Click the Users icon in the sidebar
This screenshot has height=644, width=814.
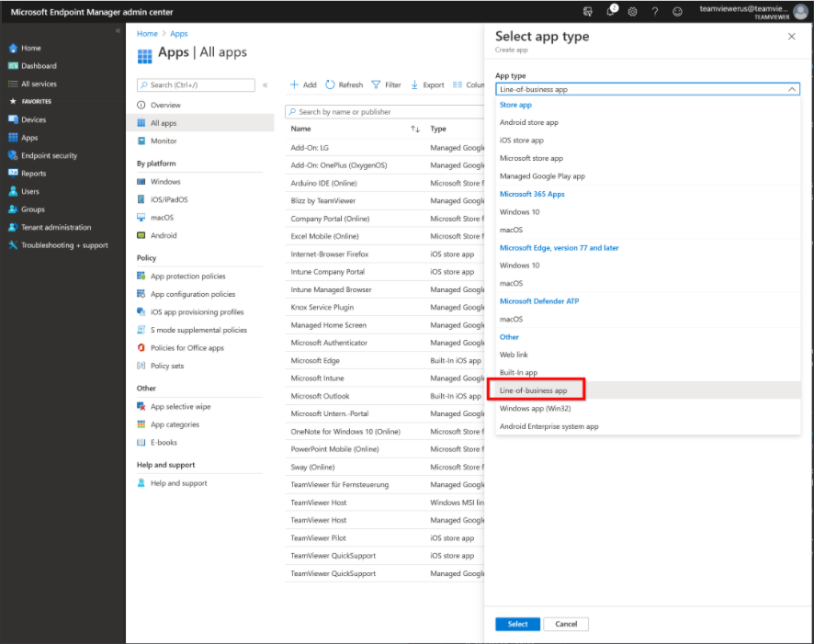[13, 191]
